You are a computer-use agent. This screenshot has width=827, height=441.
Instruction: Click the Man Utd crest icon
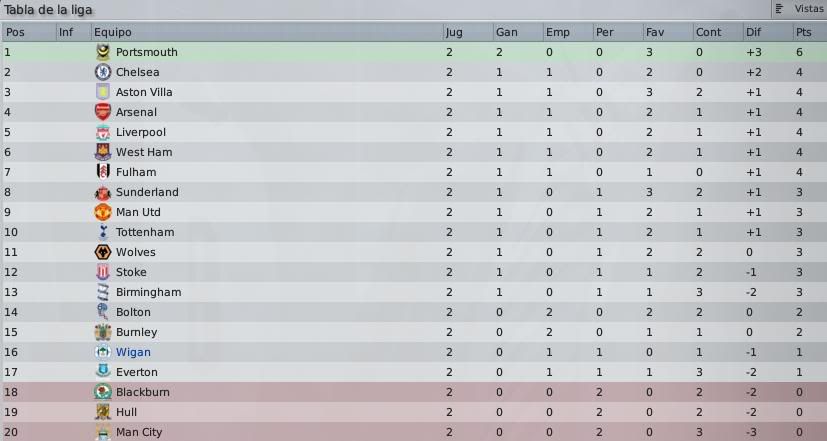[103, 212]
